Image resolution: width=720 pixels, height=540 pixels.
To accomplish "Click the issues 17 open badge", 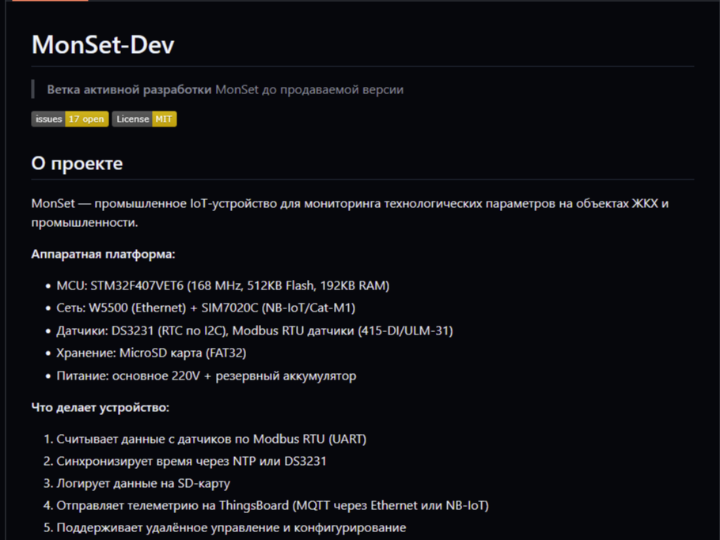I will [x=69, y=119].
